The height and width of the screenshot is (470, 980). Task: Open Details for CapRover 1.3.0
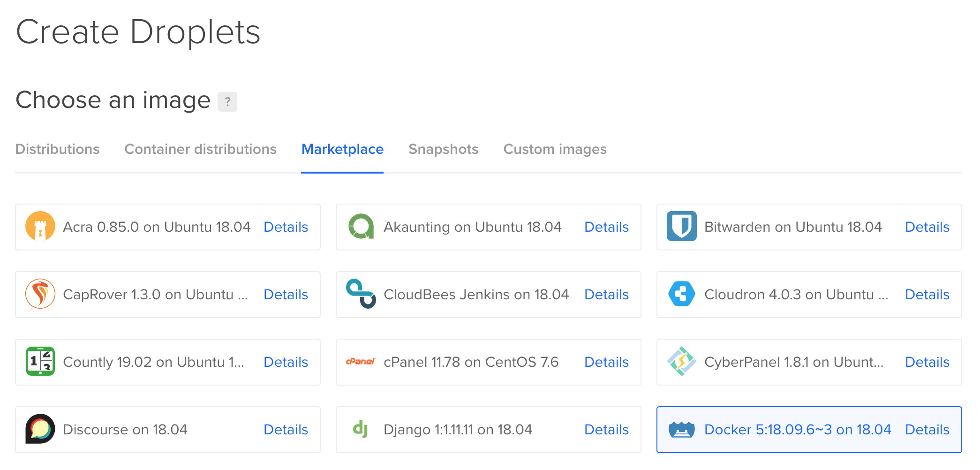tap(286, 295)
